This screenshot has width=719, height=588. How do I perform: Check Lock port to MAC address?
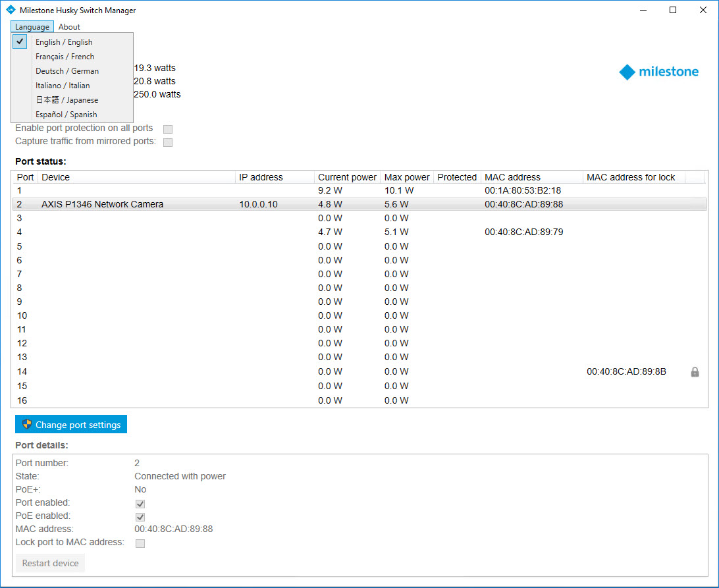pos(140,543)
